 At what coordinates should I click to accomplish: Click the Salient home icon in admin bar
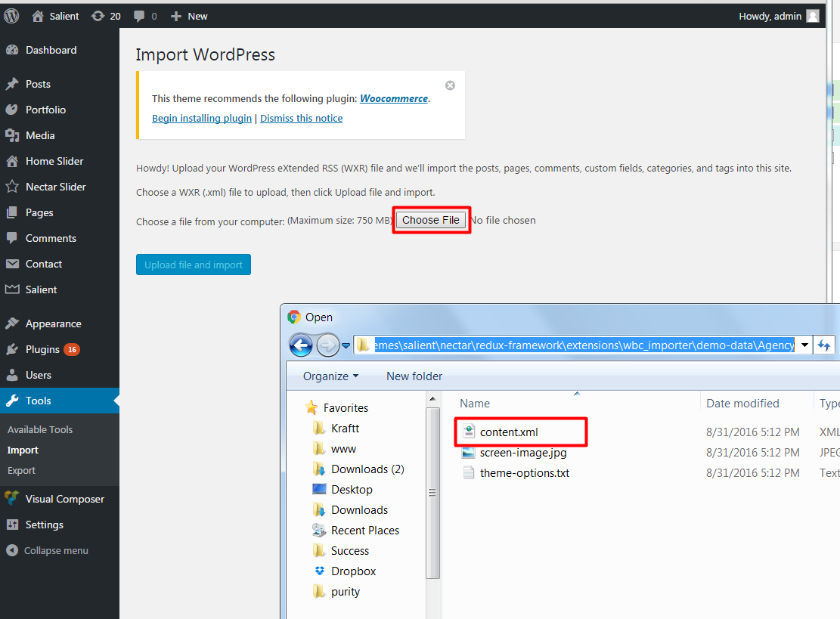click(38, 16)
